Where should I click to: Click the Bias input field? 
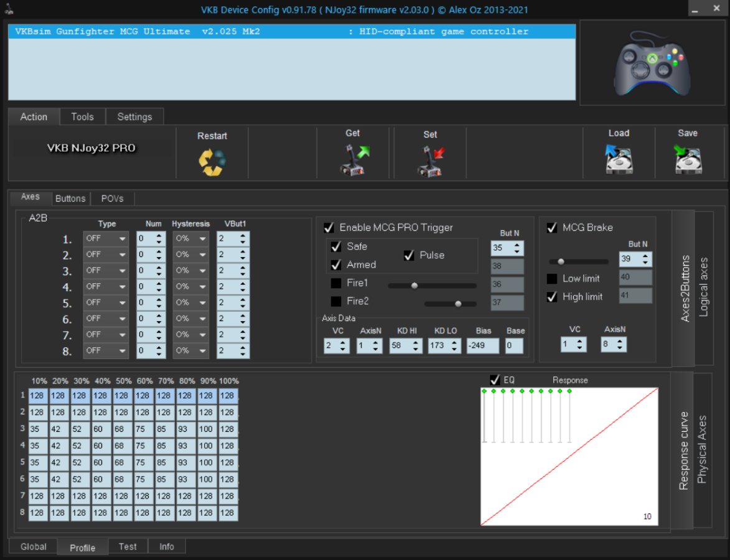(482, 346)
